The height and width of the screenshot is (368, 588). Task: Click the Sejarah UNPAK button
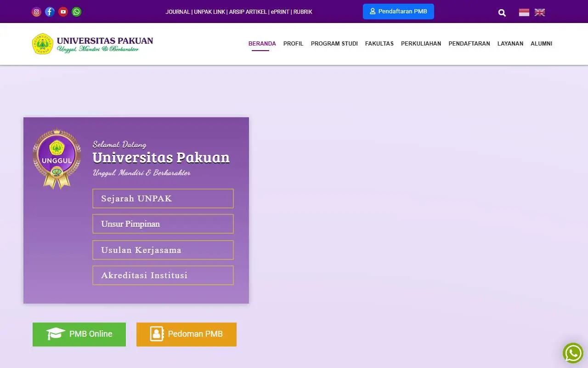tap(163, 199)
